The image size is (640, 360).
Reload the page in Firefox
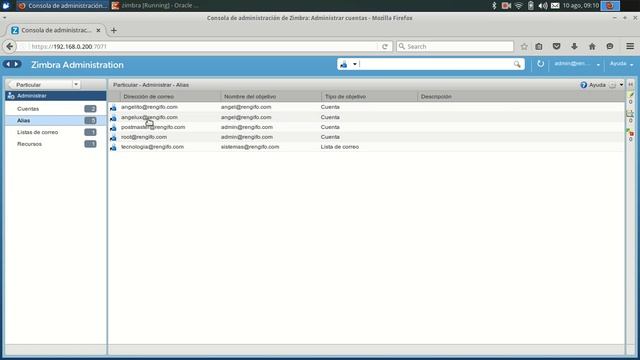384,47
